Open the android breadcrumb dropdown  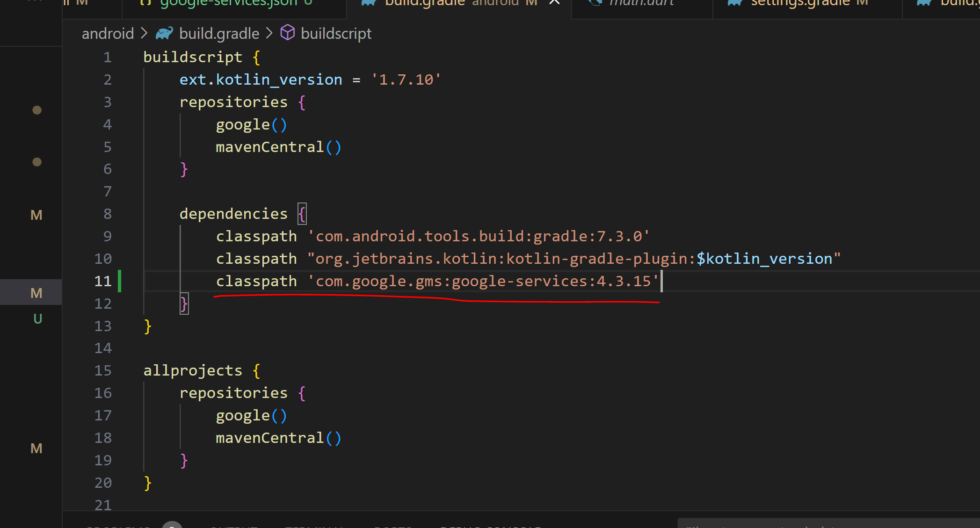pyautogui.click(x=108, y=34)
